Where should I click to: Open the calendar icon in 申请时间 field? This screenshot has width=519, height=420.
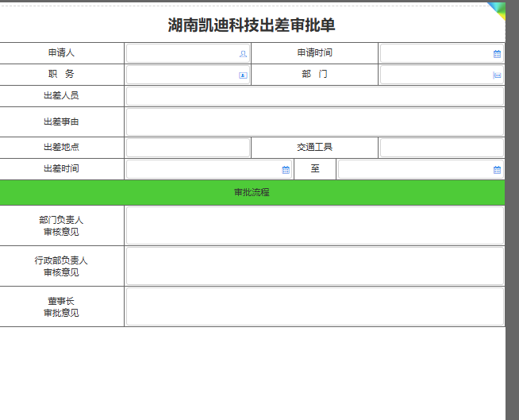497,54
